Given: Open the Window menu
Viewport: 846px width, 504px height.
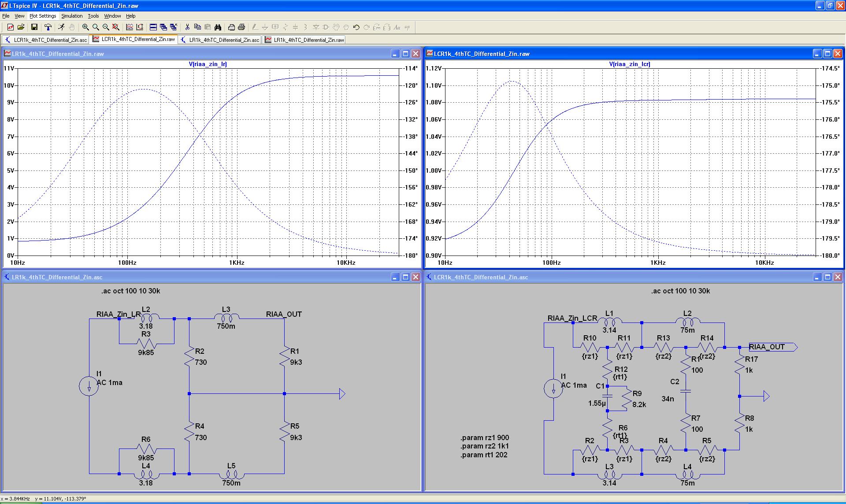Looking at the screenshot, I should pos(112,16).
